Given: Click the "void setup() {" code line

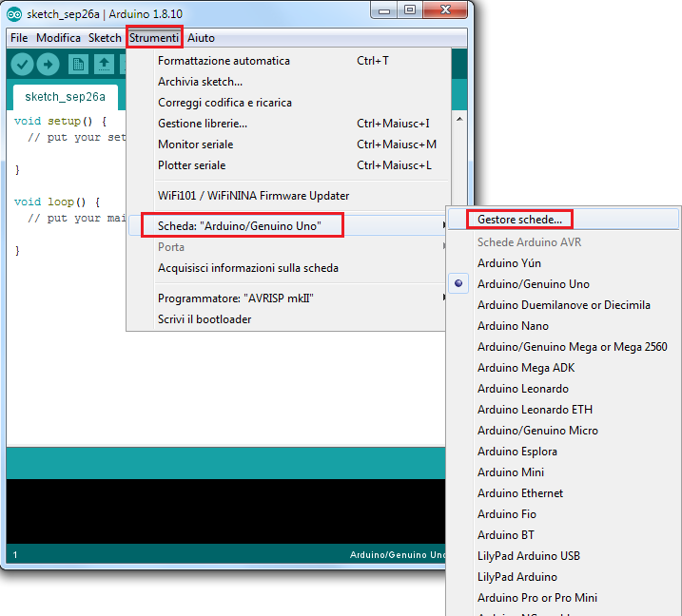Looking at the screenshot, I should [x=61, y=121].
